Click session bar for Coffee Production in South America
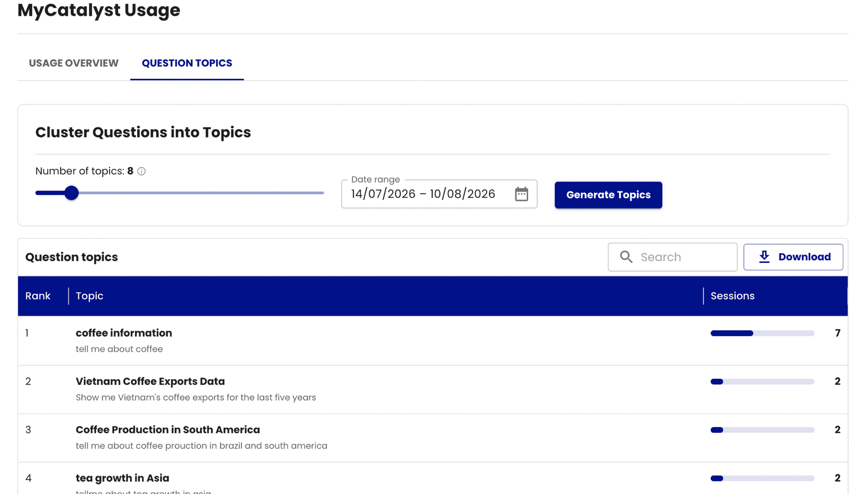The image size is (868, 494). pyautogui.click(x=762, y=430)
